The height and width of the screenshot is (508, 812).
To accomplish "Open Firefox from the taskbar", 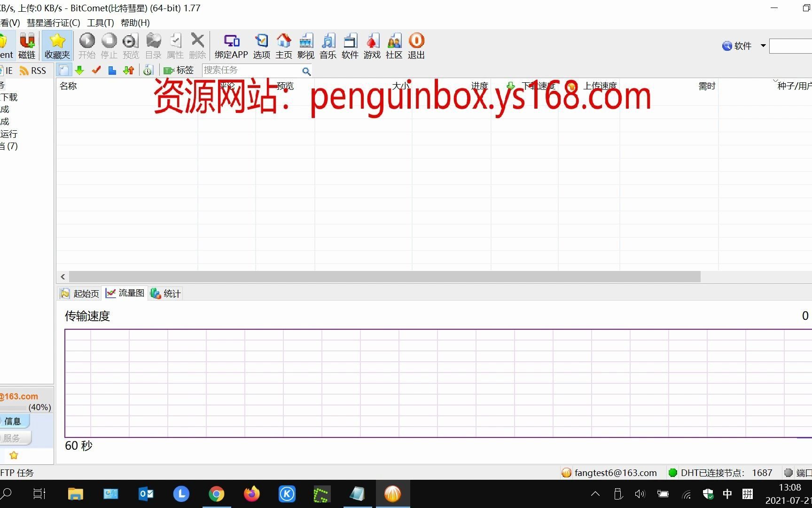I will pyautogui.click(x=252, y=494).
